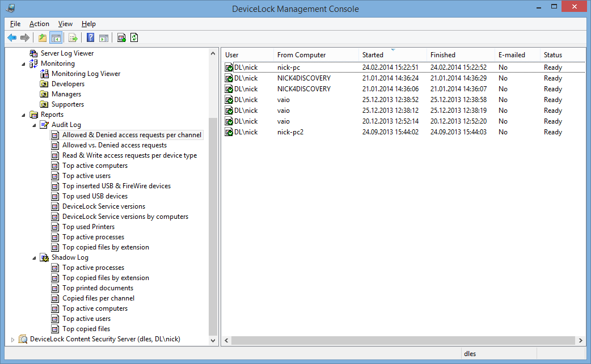Click the list horizontal scrollbar thumb
This screenshot has height=364, width=591.
coord(403,340)
